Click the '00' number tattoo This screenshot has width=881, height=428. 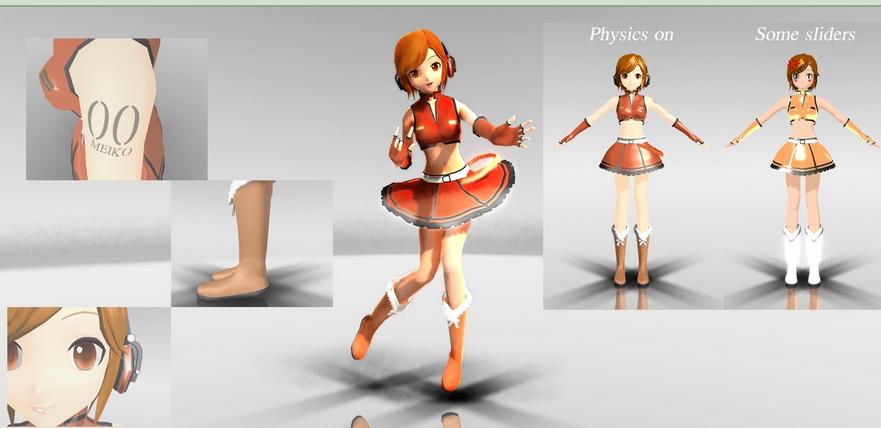113,123
